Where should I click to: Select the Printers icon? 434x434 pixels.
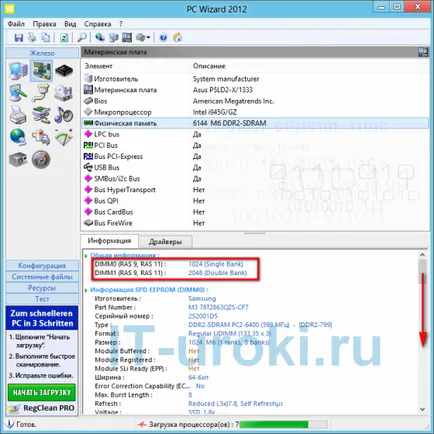pyautogui.click(x=18, y=115)
